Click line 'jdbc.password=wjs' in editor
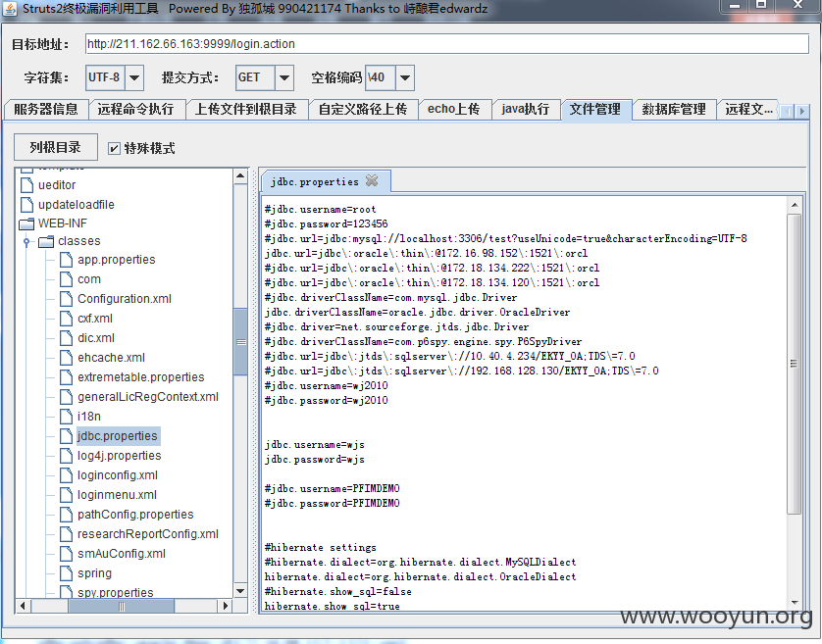The height and width of the screenshot is (644, 822). tap(314, 459)
